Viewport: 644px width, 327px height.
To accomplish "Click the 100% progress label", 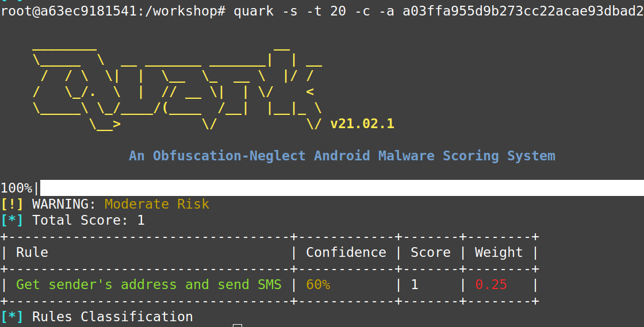I will 17,188.
